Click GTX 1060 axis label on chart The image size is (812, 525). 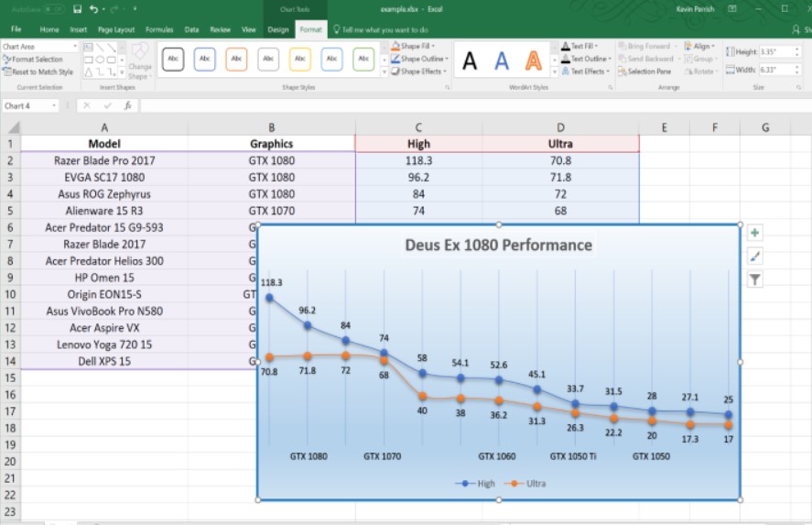pos(496,456)
